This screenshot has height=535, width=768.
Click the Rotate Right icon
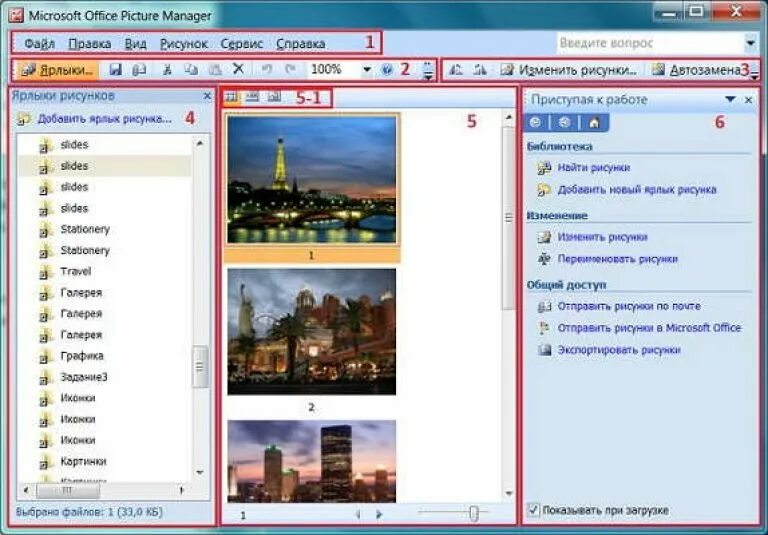click(480, 70)
